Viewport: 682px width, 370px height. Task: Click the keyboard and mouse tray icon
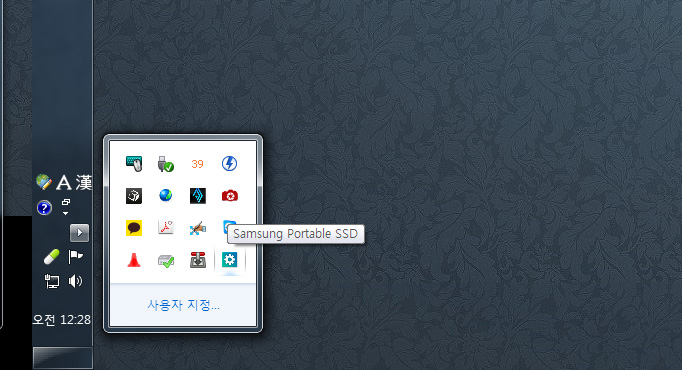point(134,164)
